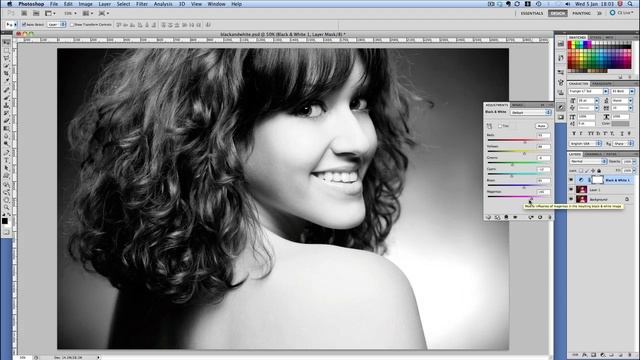Switch to the Essentials workspace
The image size is (640, 360).
click(x=532, y=13)
